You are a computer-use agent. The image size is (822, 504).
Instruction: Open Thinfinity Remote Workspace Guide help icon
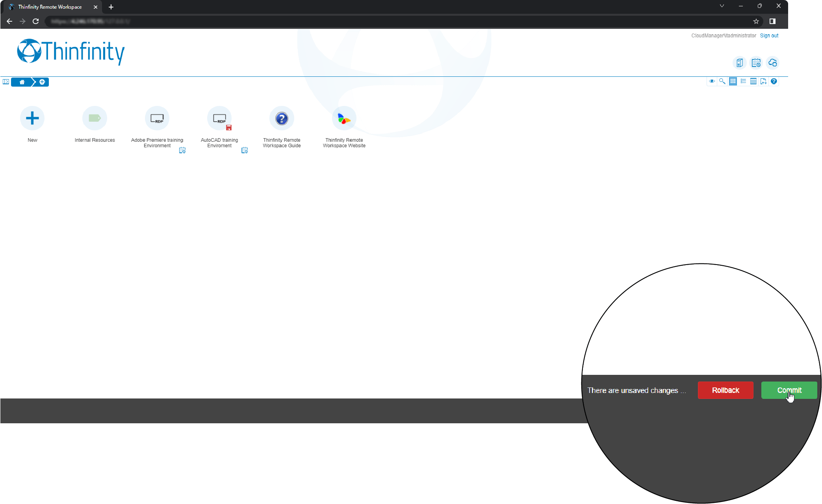click(x=282, y=118)
